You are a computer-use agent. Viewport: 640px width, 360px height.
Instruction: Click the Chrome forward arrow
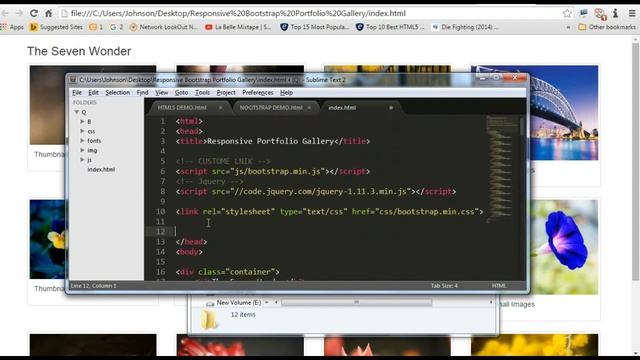pyautogui.click(x=19, y=13)
